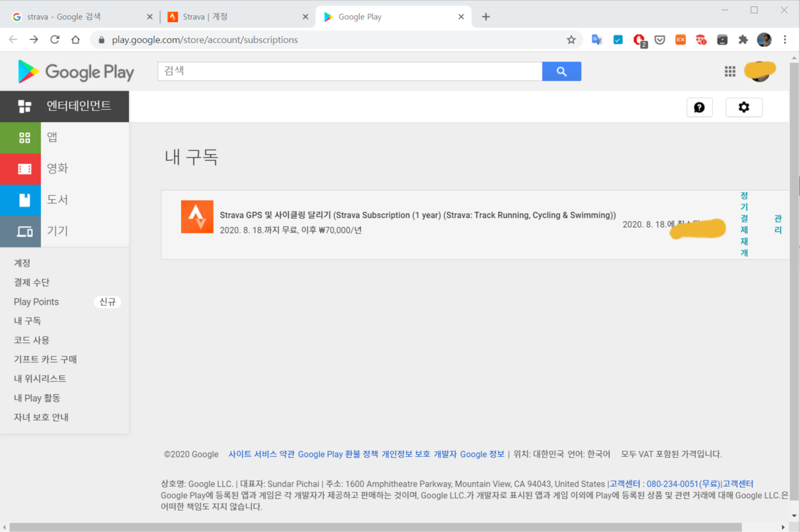Open Google Play 환불 정책 link
Viewport: 800px width, 532px height.
(338, 454)
